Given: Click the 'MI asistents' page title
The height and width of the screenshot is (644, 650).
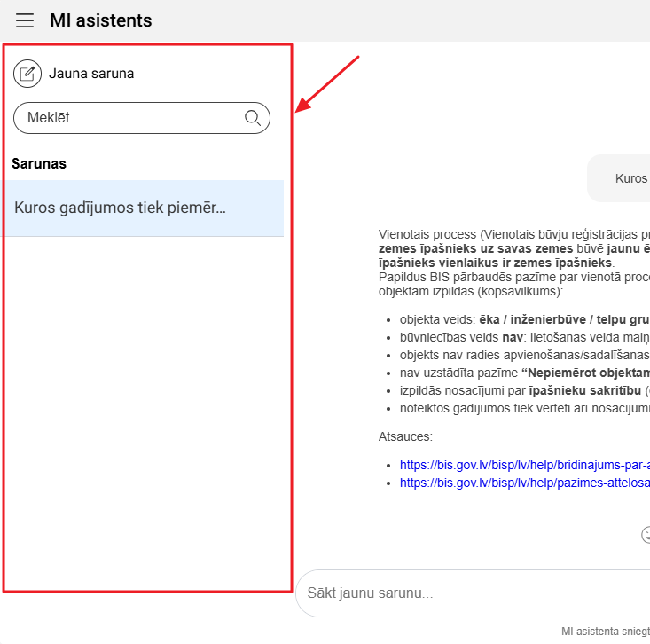Looking at the screenshot, I should (x=101, y=20).
